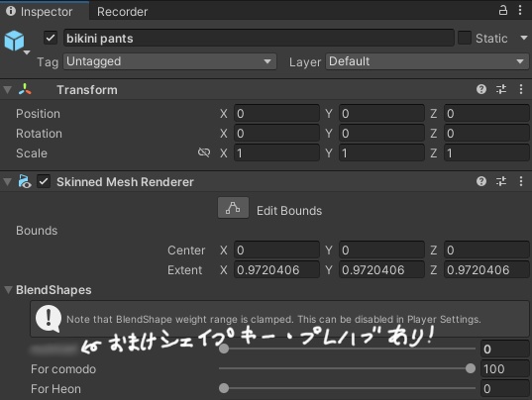Click the Bounds Extent Z field

click(x=486, y=270)
